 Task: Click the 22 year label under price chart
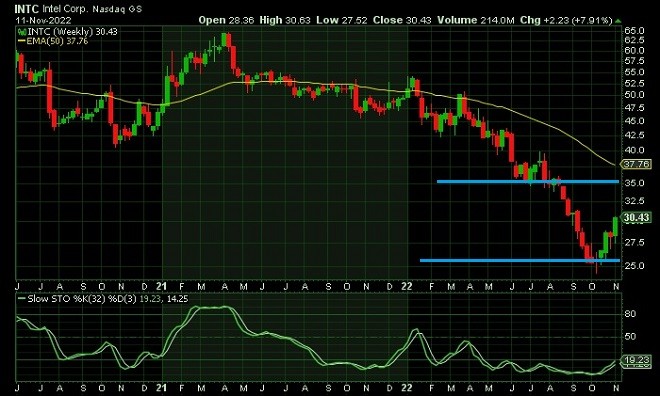tap(407, 287)
